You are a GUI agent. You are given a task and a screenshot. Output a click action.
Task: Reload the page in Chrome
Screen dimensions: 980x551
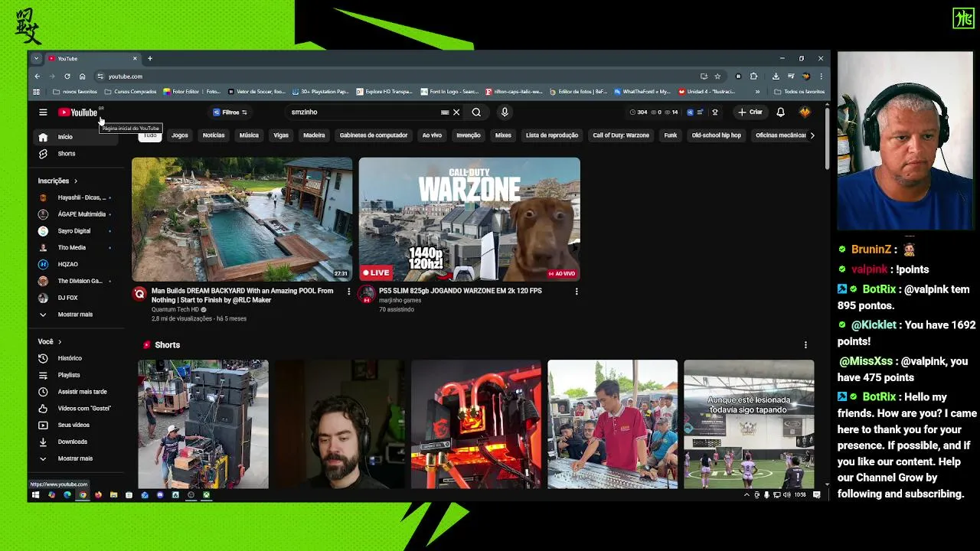coord(67,77)
